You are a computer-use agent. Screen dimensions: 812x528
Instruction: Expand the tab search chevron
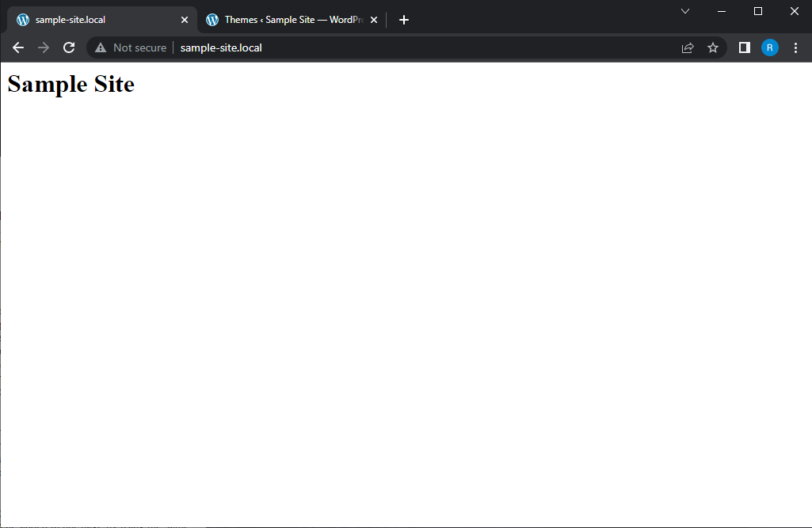[x=685, y=11]
